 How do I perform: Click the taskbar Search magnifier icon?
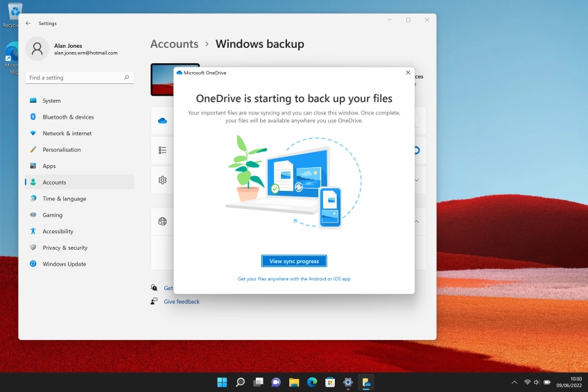(x=240, y=382)
